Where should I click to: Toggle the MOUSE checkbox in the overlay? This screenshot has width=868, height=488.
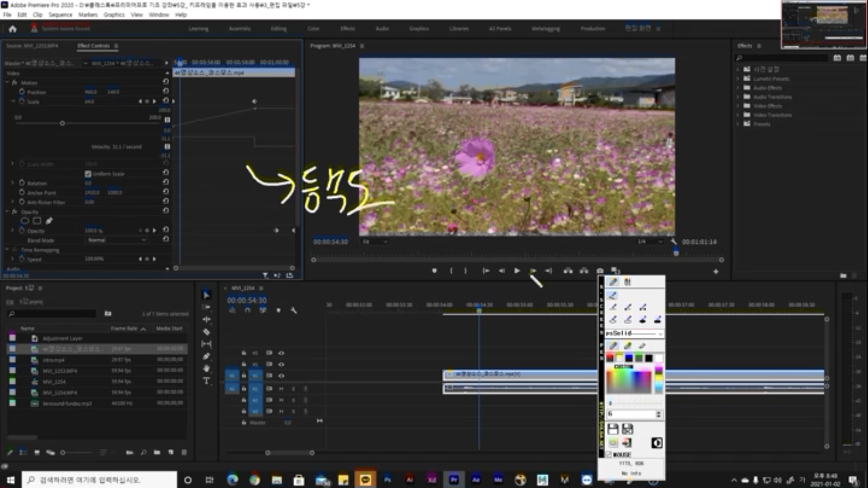pyautogui.click(x=609, y=454)
